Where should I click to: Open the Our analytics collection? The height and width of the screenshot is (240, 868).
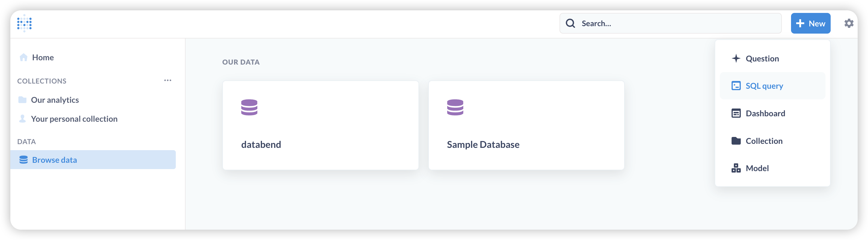coord(55,100)
